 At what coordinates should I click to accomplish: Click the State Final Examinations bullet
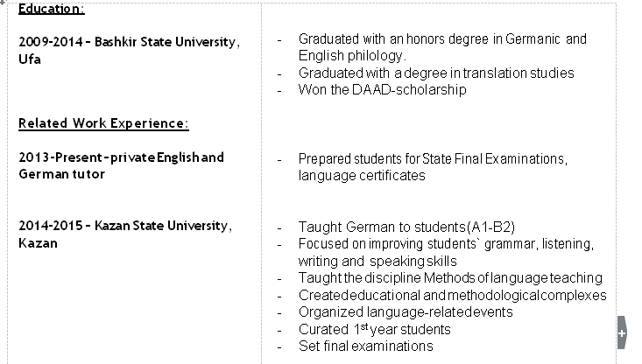tap(433, 158)
